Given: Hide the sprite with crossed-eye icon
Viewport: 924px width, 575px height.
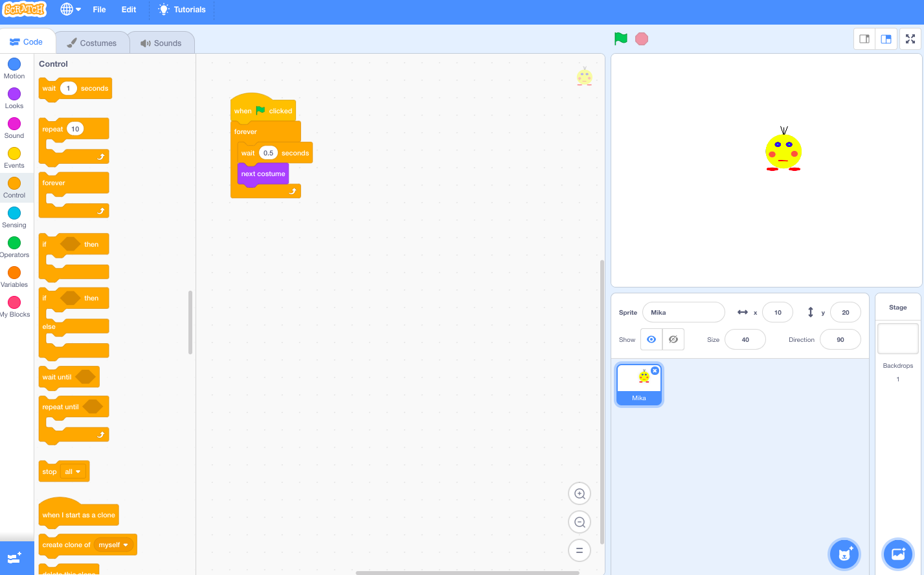Looking at the screenshot, I should [x=673, y=339].
